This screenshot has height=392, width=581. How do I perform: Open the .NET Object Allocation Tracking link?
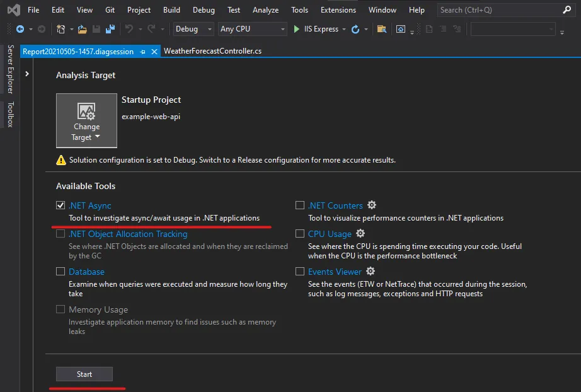(x=128, y=234)
